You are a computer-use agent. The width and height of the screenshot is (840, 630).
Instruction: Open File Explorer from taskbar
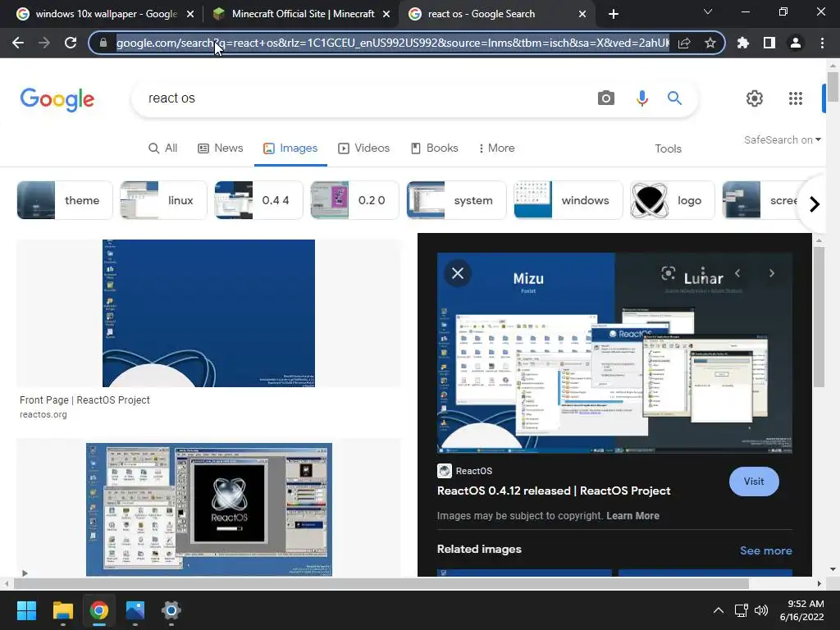pos(62,610)
